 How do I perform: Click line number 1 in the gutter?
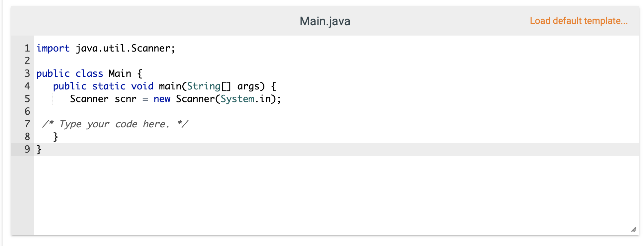pyautogui.click(x=27, y=48)
